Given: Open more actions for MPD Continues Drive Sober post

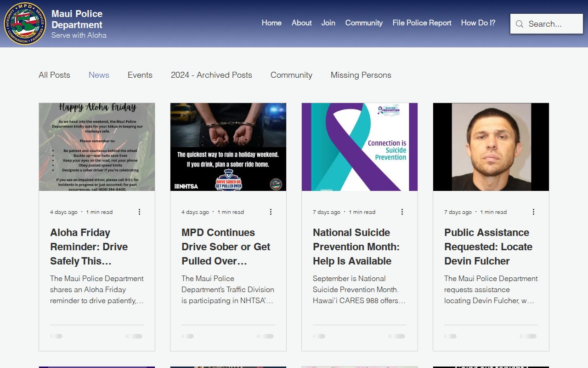Looking at the screenshot, I should point(271,212).
